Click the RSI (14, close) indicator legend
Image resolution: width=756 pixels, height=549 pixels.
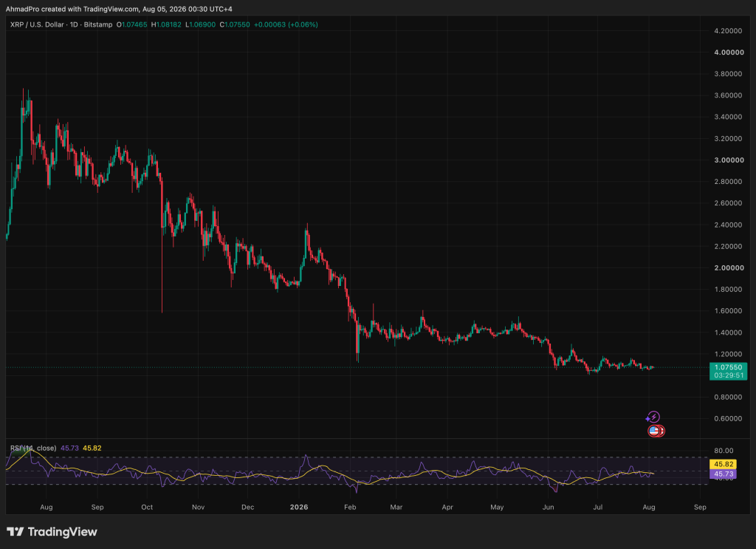[33, 449]
